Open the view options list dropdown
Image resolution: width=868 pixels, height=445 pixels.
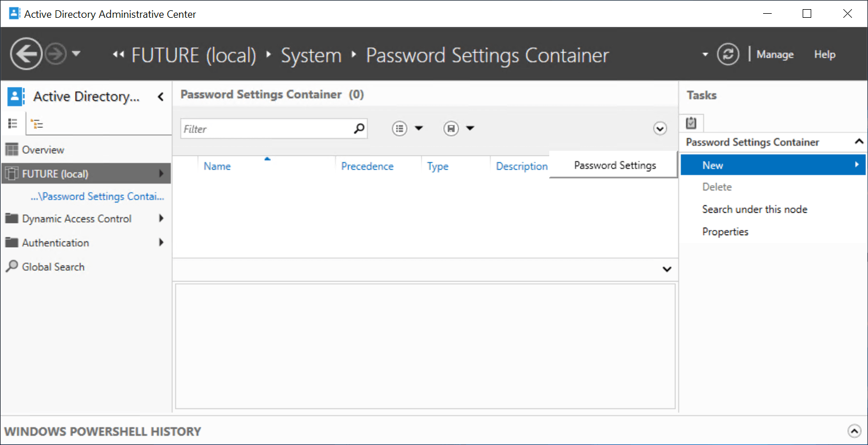coord(408,128)
